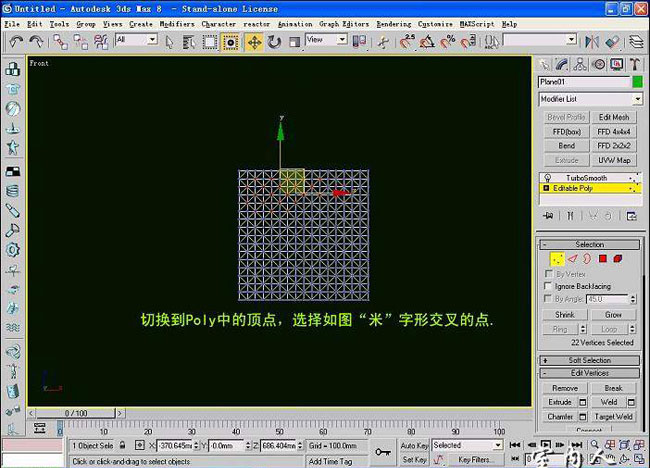Screen dimensions: 650x468
Task: Open Select by Name list icon
Action: coord(189,42)
